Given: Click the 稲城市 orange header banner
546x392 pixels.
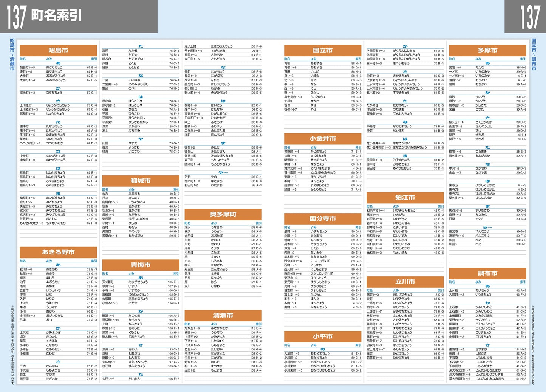Looking at the screenshot, I should click(x=141, y=181).
